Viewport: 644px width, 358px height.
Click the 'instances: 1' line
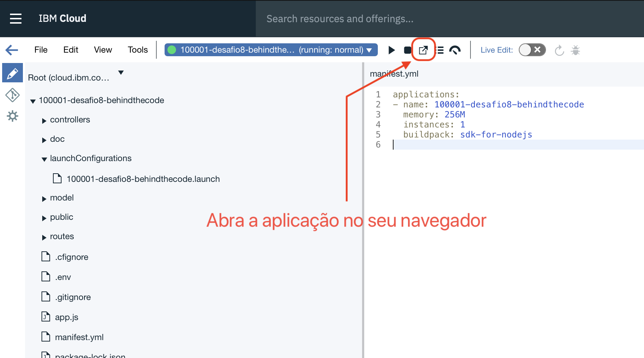click(434, 125)
